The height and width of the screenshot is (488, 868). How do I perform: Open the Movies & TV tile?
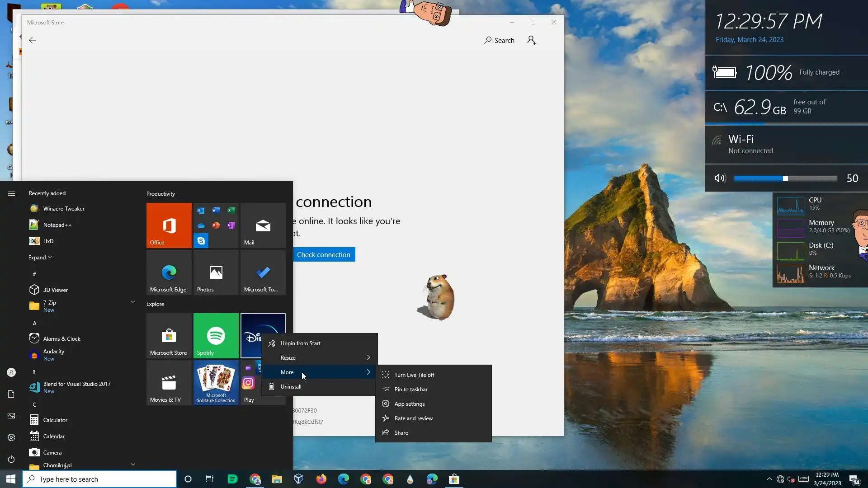click(169, 382)
